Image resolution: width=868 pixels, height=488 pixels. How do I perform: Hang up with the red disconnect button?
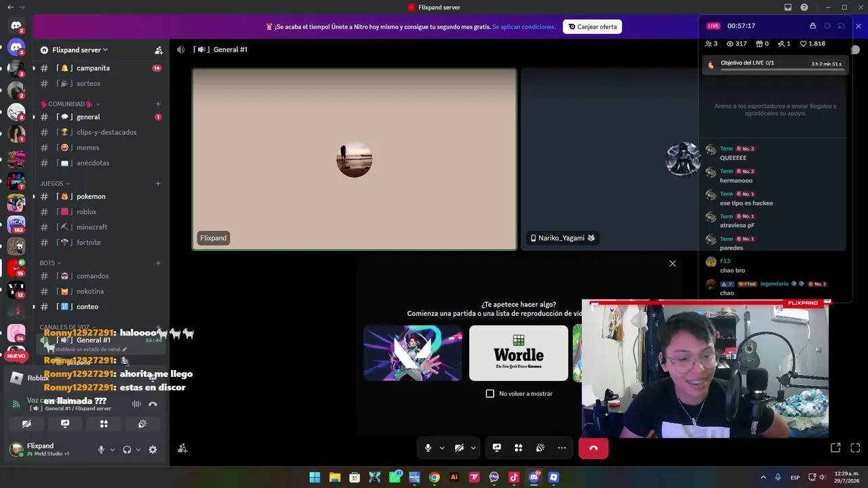593,448
